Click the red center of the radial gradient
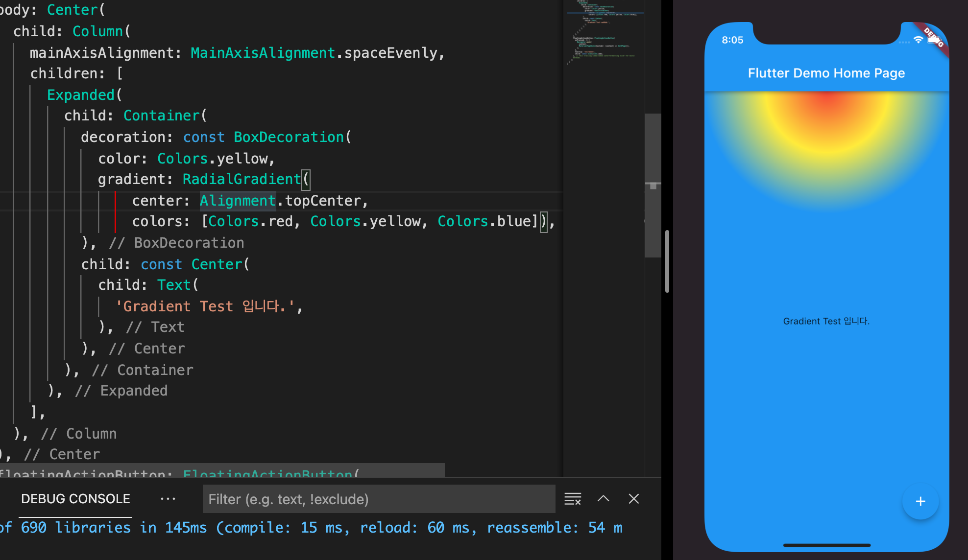968x560 pixels. 827,98
